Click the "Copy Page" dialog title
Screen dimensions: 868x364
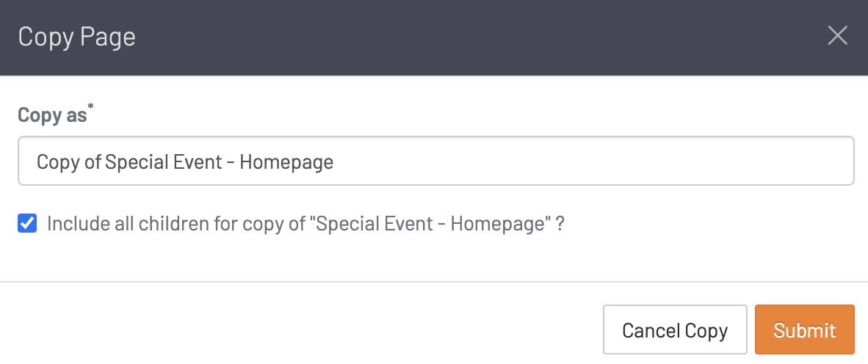click(x=76, y=37)
